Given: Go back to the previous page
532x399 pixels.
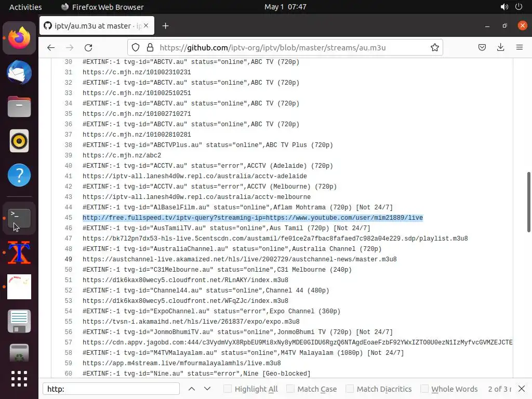Looking at the screenshot, I should tap(51, 47).
